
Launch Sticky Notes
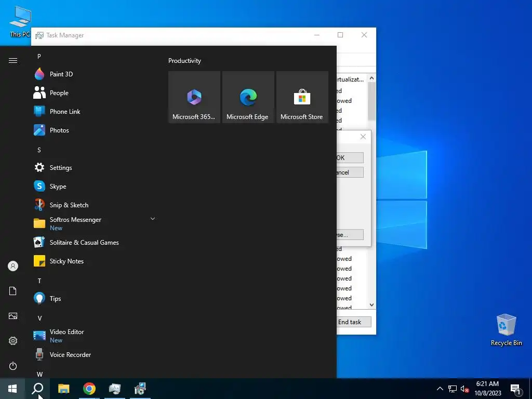point(95,261)
